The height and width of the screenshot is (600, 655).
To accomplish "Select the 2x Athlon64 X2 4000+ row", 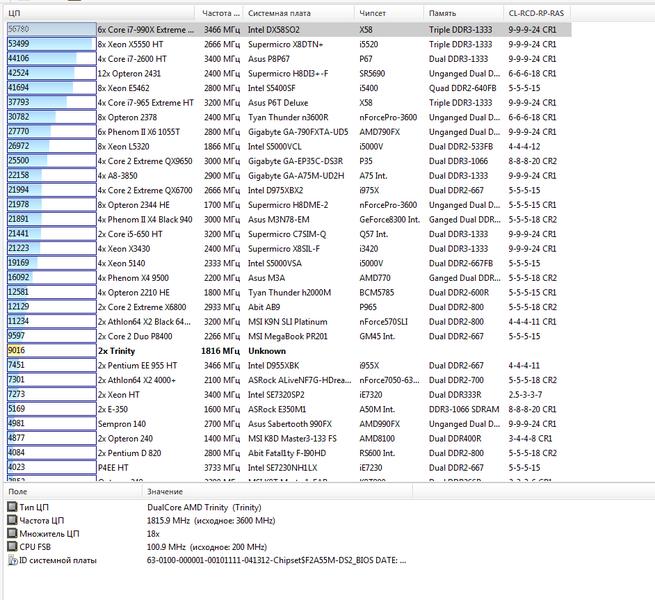I will [289, 380].
